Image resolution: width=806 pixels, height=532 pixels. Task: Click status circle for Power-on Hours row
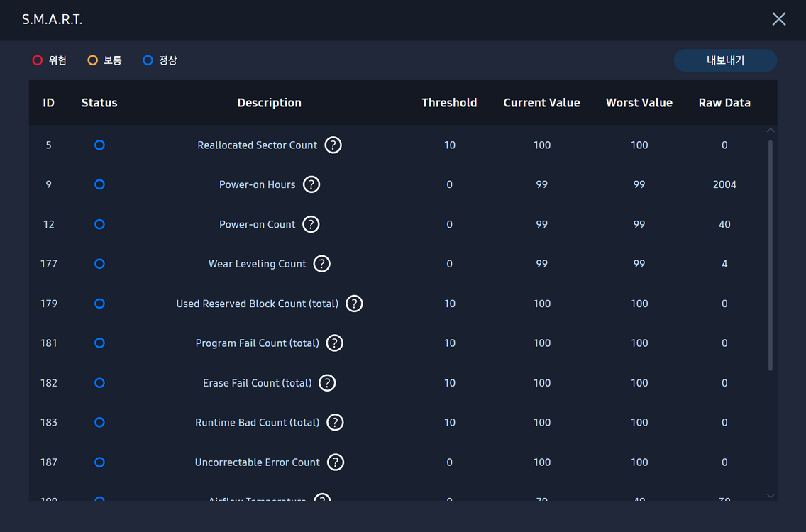pos(99,184)
